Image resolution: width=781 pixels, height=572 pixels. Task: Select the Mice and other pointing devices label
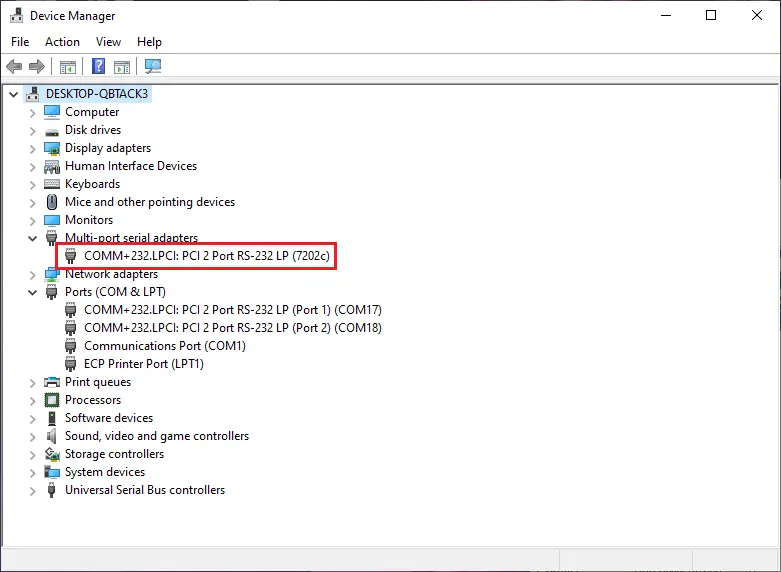point(150,202)
